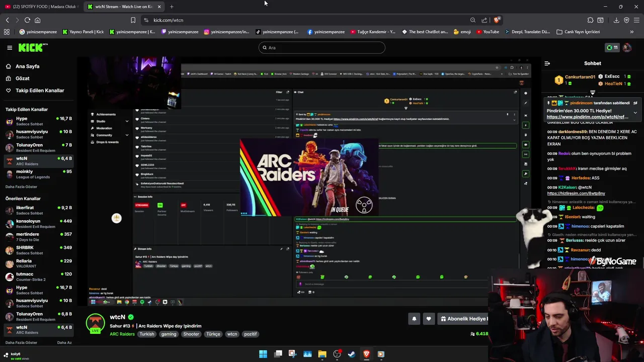Click username K2Kaiser in chat

(567, 188)
